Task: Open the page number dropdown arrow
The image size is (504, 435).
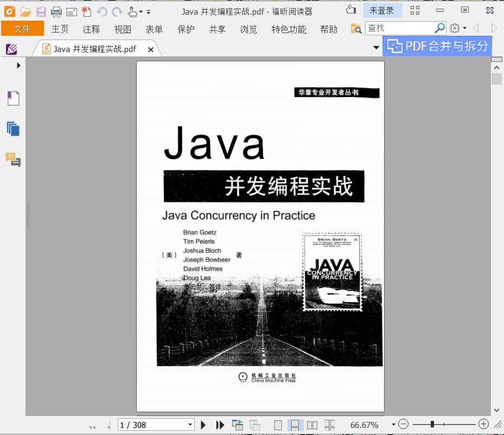Action: click(190, 425)
